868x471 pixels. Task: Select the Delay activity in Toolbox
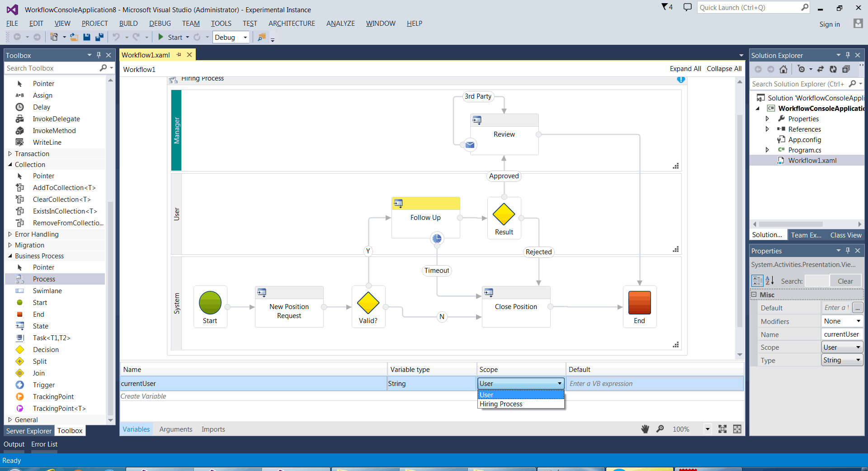tap(41, 107)
